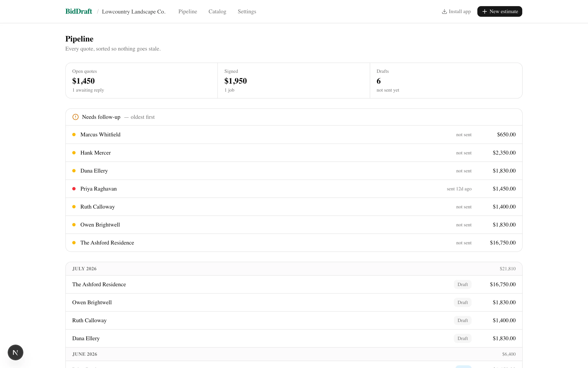Screen dimensions: 588x368
Task: Open Dana Ellery in Needs follow-up
Action: pyautogui.click(x=294, y=171)
